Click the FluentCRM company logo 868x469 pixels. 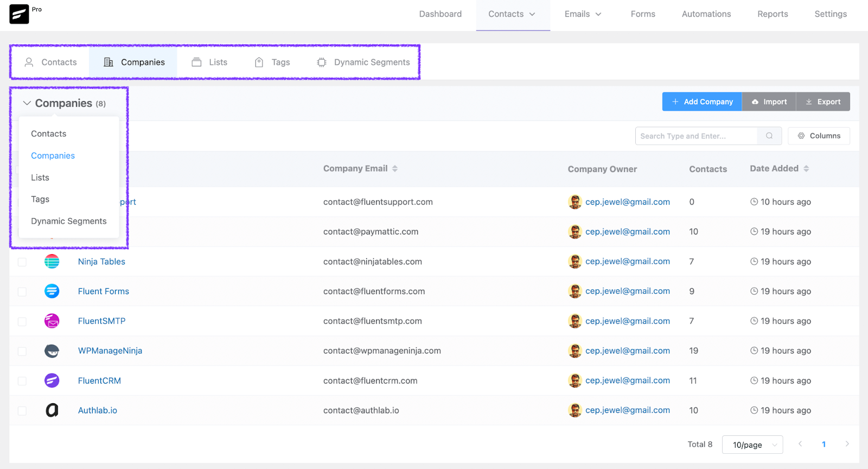click(x=52, y=381)
